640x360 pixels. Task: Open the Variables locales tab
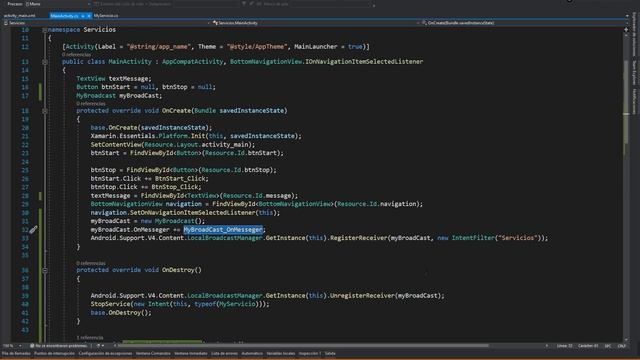280,353
